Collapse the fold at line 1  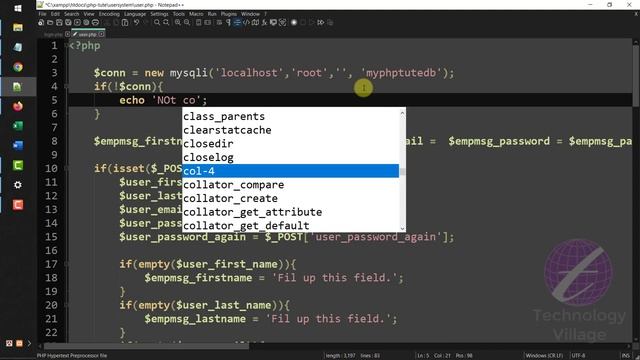click(x=66, y=46)
